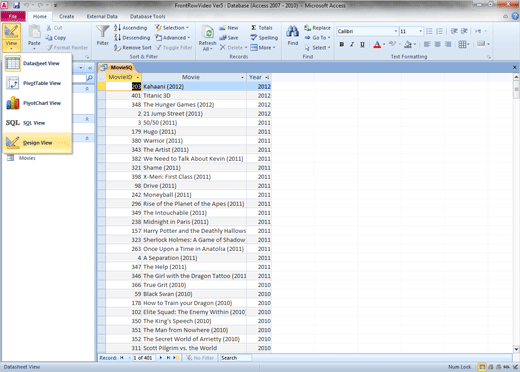
Task: Click the Replace button
Action: click(x=317, y=28)
